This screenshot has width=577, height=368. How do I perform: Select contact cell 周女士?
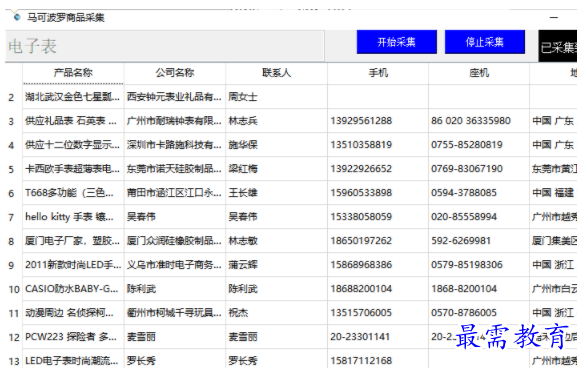(276, 97)
